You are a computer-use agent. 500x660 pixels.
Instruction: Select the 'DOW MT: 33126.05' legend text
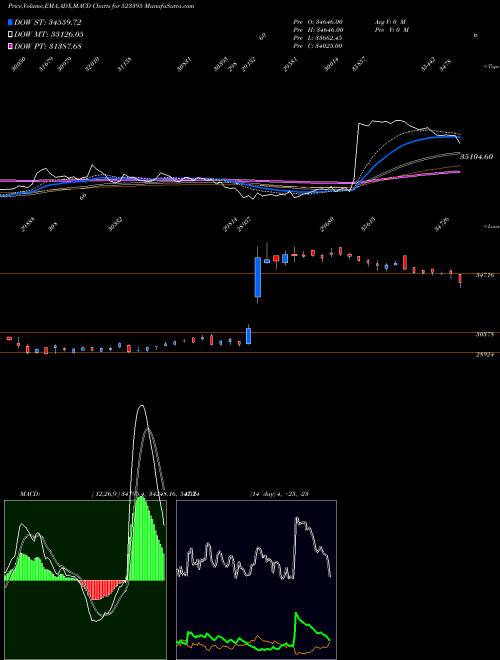(x=48, y=34)
